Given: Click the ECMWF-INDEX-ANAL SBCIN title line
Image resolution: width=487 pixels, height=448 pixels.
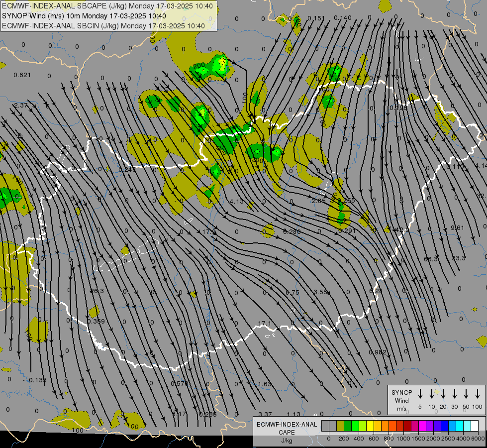Looking at the screenshot, I should [x=103, y=26].
